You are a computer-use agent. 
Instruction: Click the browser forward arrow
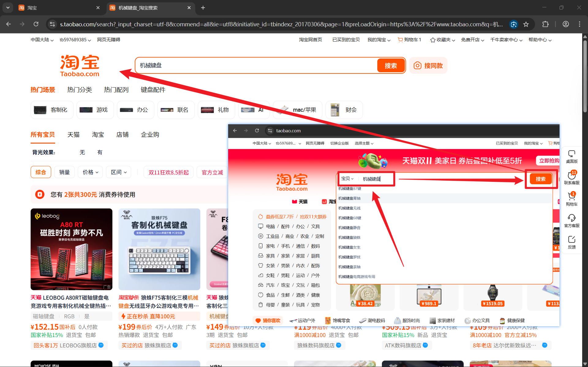pyautogui.click(x=22, y=24)
